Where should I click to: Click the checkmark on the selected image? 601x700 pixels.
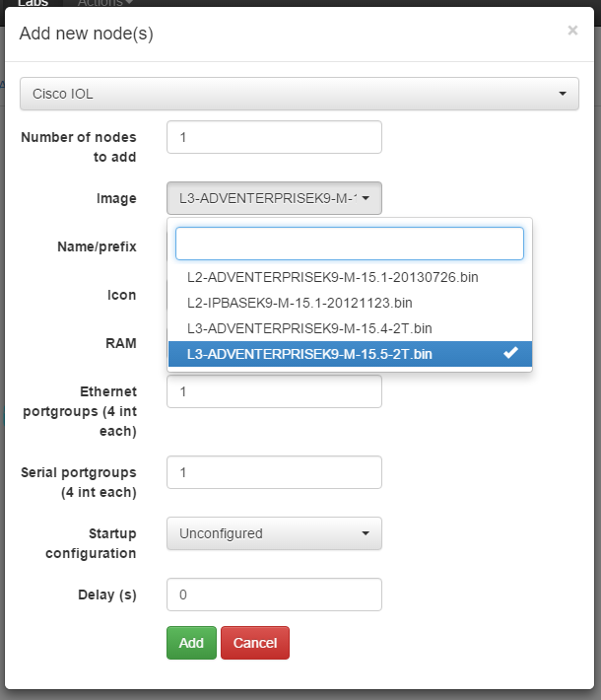pyautogui.click(x=510, y=353)
